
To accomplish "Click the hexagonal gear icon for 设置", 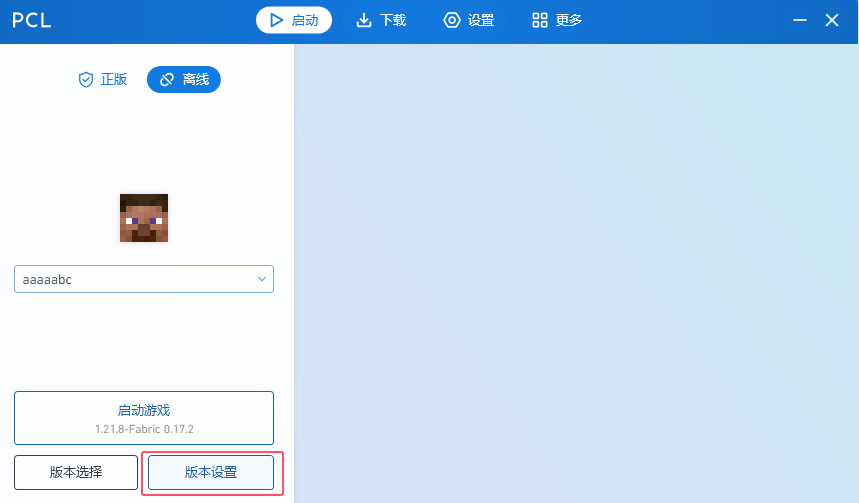I will pyautogui.click(x=452, y=20).
